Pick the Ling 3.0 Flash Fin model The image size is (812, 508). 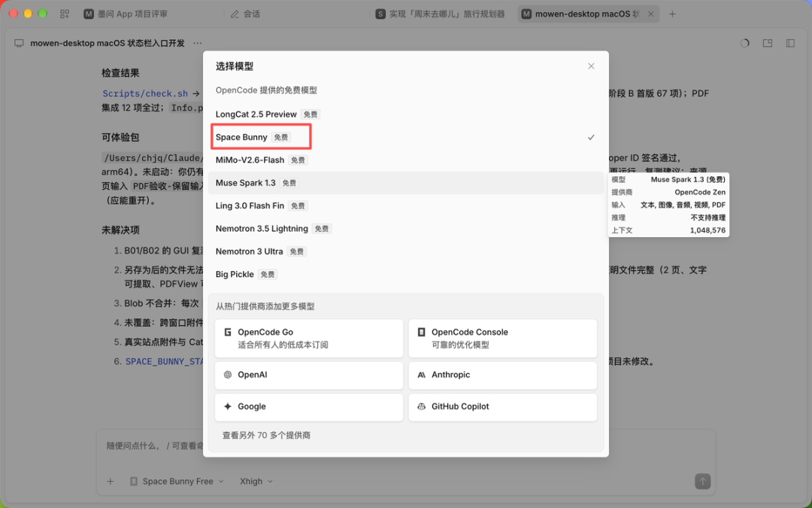point(405,205)
